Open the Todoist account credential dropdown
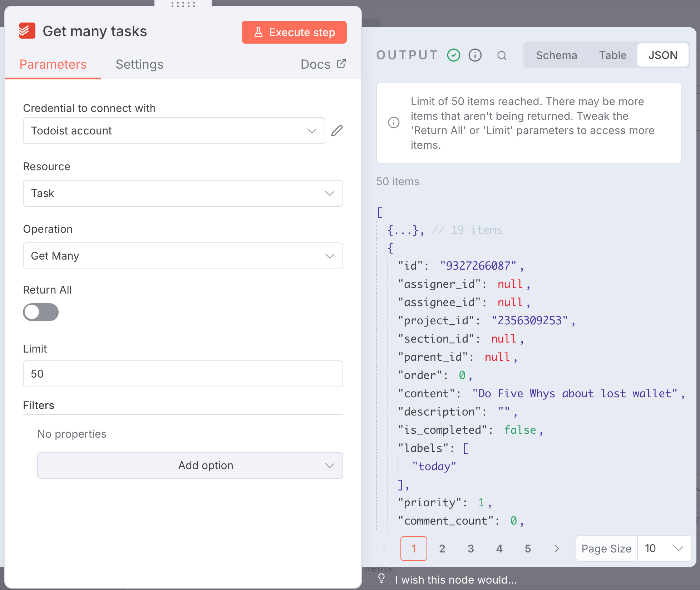This screenshot has width=700, height=590. (174, 131)
